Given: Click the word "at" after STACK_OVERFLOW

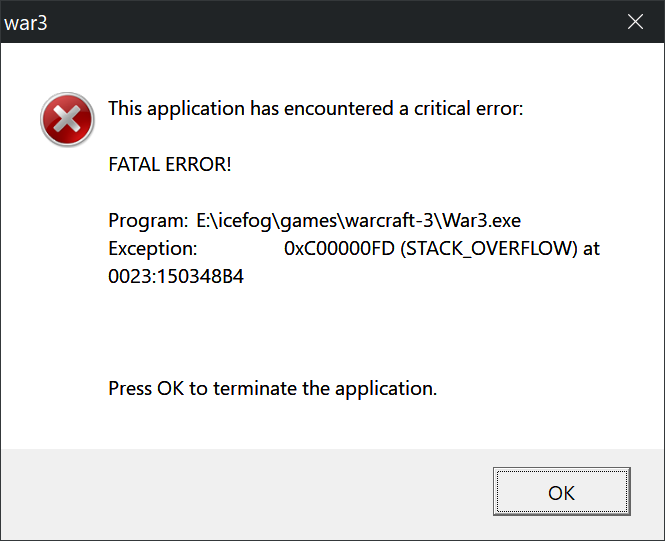Looking at the screenshot, I should click(x=591, y=248).
